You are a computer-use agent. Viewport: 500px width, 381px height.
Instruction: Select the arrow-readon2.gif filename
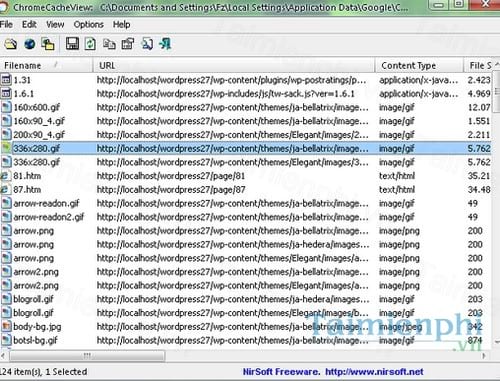49,217
